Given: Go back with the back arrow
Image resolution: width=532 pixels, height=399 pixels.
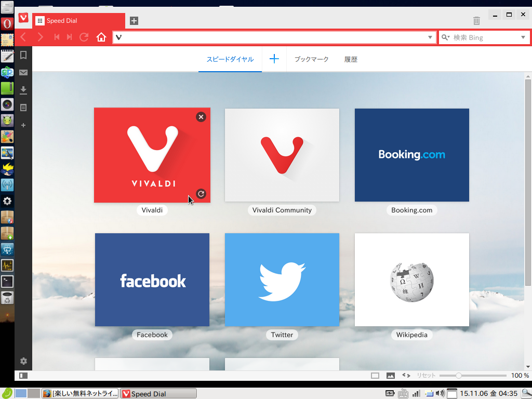Looking at the screenshot, I should (x=23, y=37).
